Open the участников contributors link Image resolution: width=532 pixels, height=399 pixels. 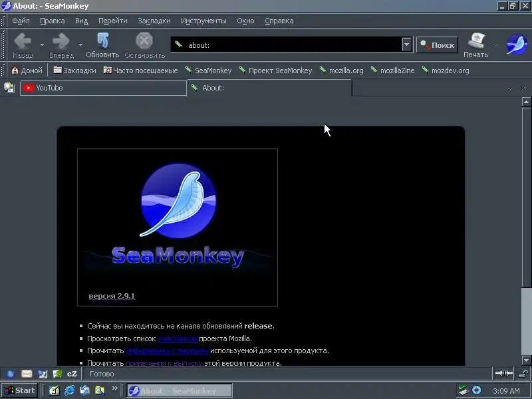coord(178,338)
